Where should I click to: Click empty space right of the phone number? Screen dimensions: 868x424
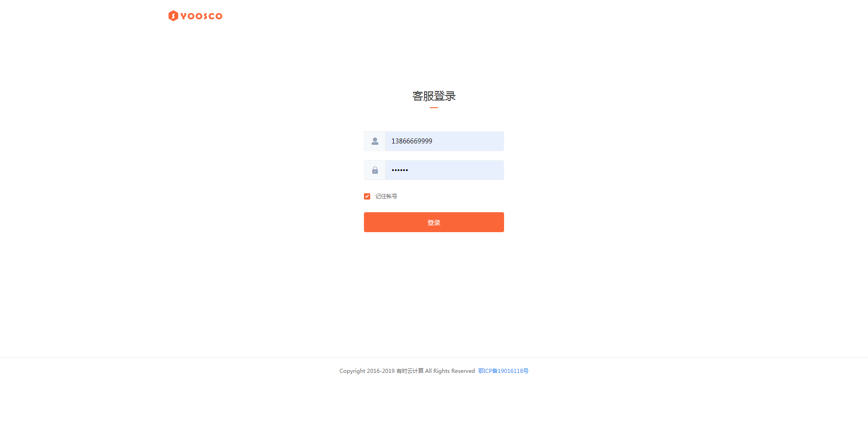click(x=468, y=141)
